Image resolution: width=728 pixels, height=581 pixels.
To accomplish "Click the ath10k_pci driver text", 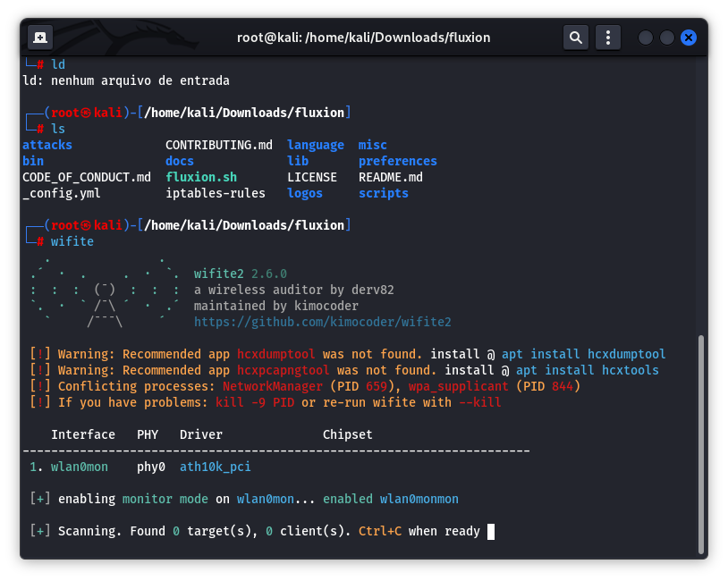I will [x=216, y=467].
